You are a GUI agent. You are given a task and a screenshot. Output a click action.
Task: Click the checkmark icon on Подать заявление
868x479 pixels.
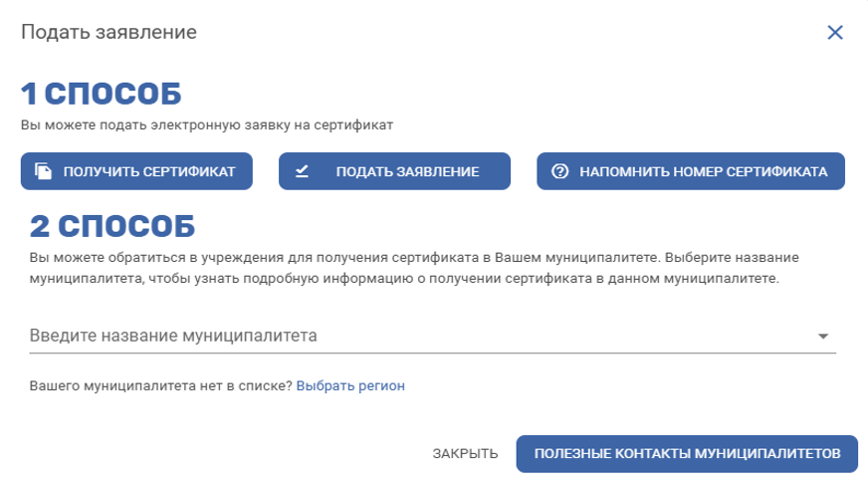(303, 171)
